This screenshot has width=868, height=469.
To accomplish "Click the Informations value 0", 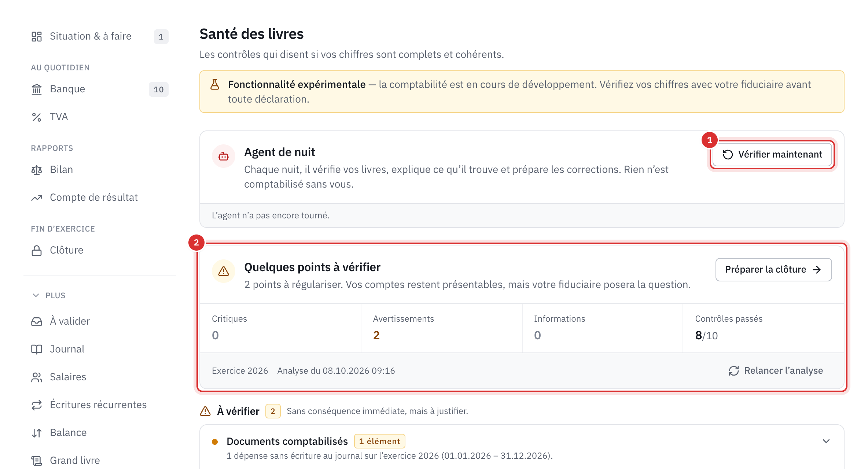I will coord(538,335).
